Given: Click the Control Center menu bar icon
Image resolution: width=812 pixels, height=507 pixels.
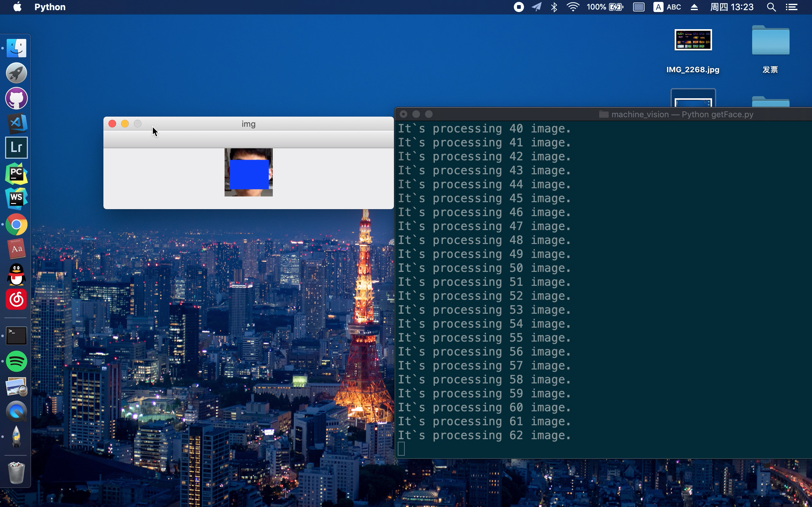Looking at the screenshot, I should pos(793,7).
